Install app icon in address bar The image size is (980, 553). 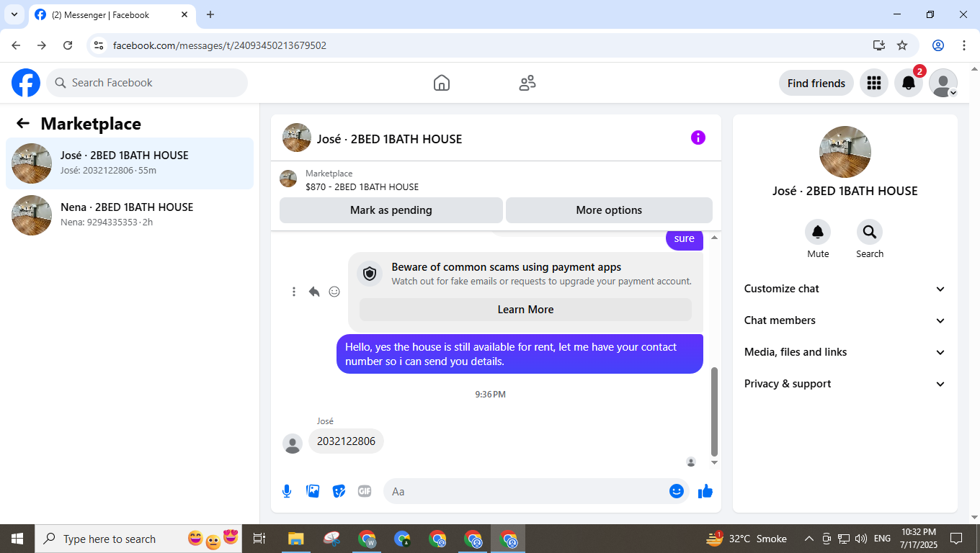point(879,45)
